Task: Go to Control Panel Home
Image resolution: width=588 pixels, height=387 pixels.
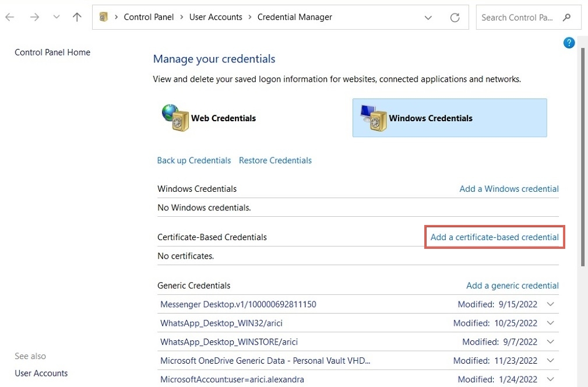Action: point(52,52)
